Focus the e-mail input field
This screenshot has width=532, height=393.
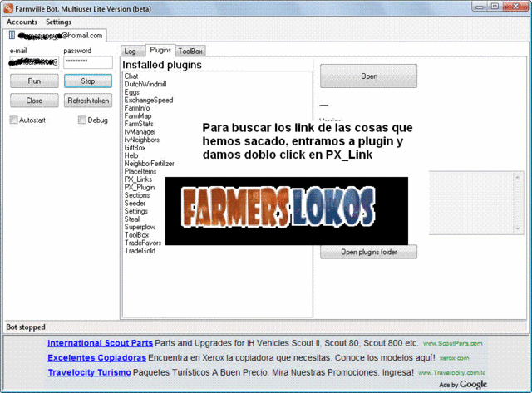34,62
